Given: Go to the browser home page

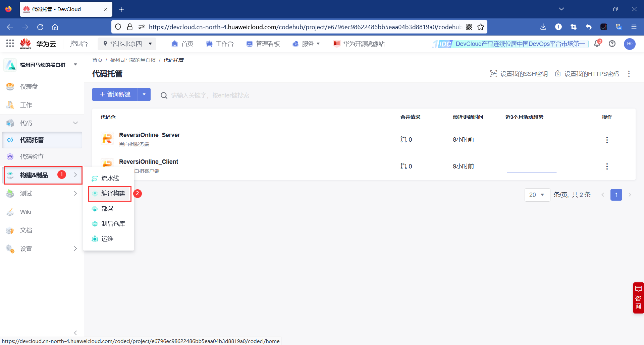Looking at the screenshot, I should 55,27.
